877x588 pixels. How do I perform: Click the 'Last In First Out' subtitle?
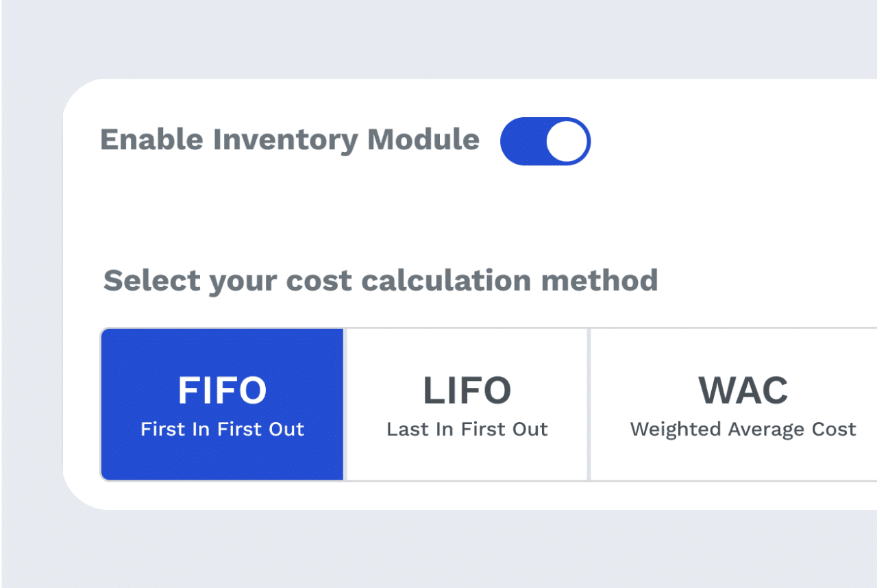coord(467,430)
